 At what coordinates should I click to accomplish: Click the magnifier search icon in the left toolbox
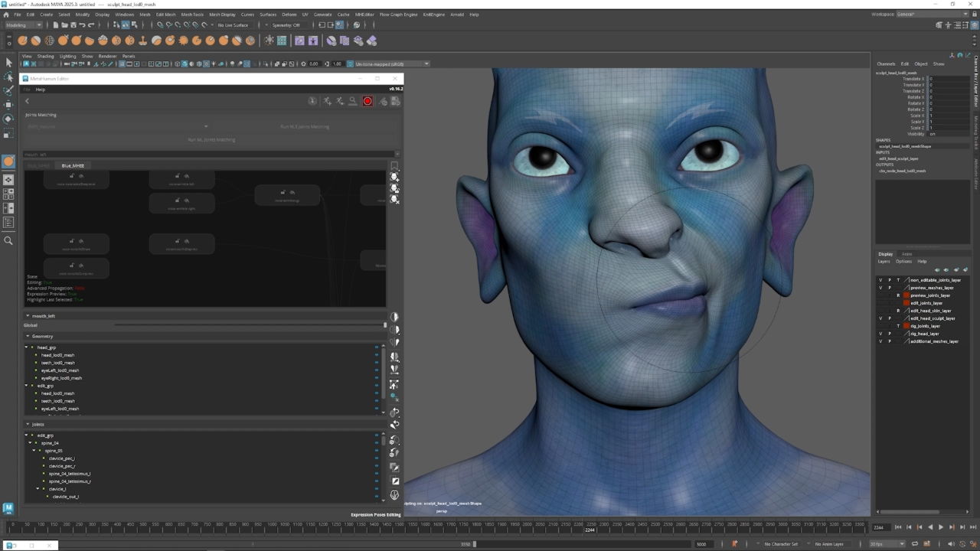[x=8, y=240]
